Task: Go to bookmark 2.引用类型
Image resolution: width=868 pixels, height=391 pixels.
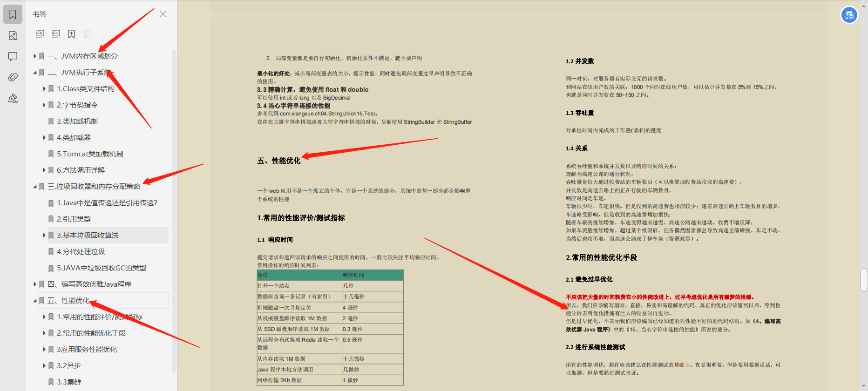Action: [74, 219]
